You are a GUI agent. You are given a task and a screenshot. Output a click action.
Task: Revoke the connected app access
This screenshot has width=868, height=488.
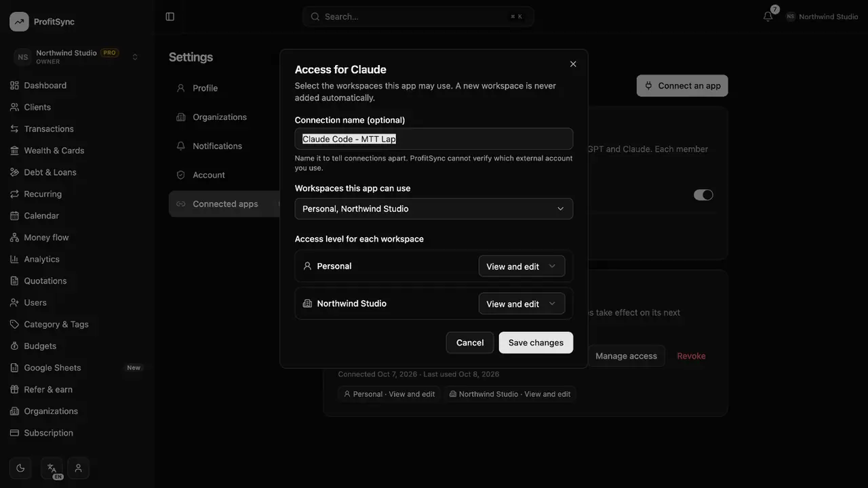pos(691,356)
